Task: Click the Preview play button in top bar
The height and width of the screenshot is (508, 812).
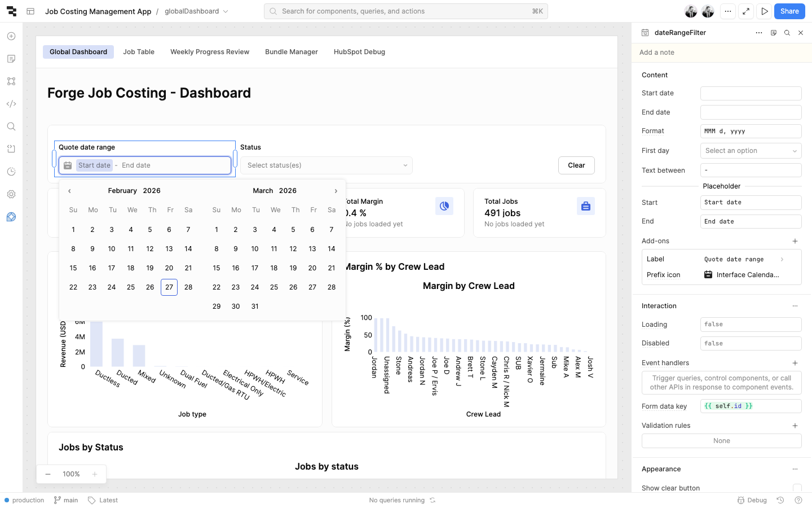Action: [764, 11]
